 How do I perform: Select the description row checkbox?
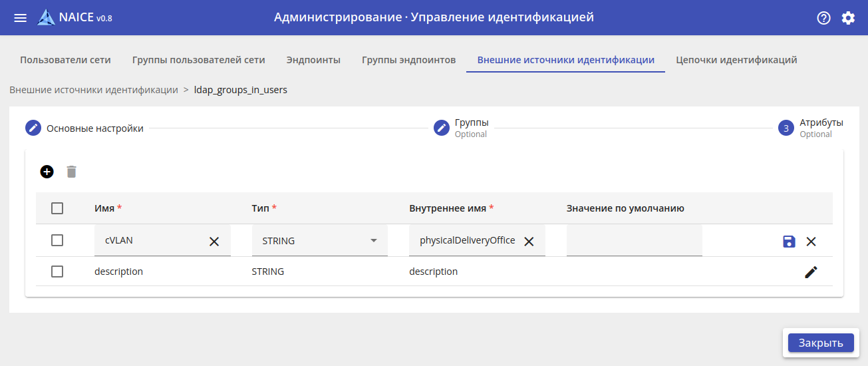click(57, 272)
